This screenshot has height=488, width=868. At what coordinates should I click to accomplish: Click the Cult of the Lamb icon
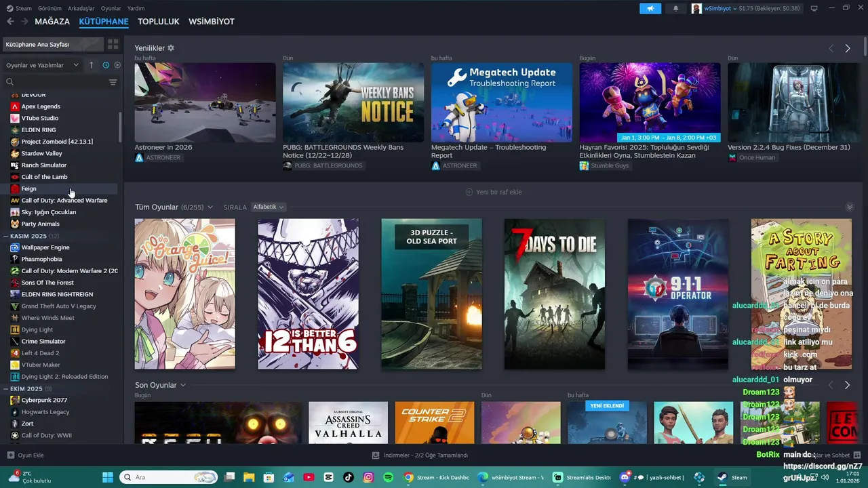pyautogui.click(x=15, y=177)
